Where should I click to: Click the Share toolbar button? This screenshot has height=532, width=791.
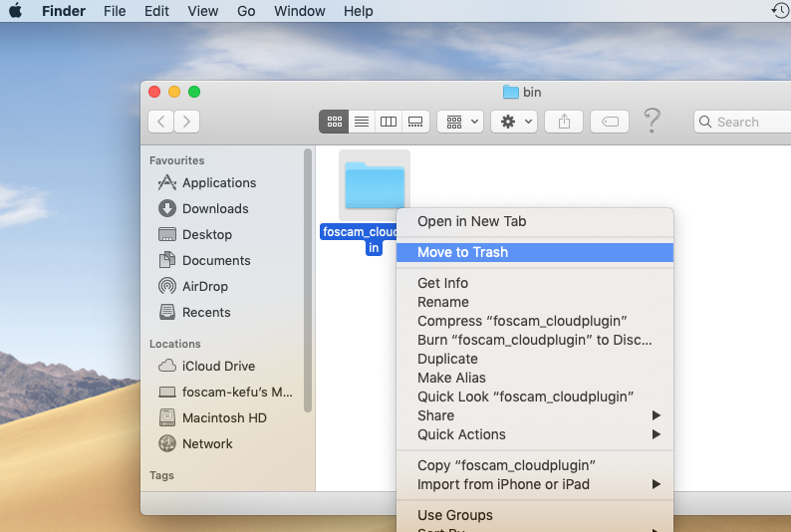pyautogui.click(x=564, y=122)
